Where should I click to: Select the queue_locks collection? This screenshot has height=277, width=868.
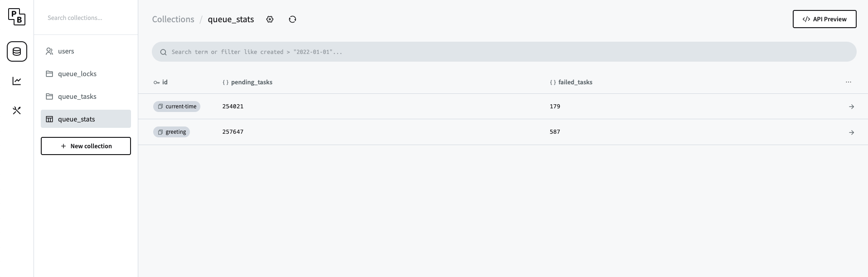pyautogui.click(x=86, y=74)
